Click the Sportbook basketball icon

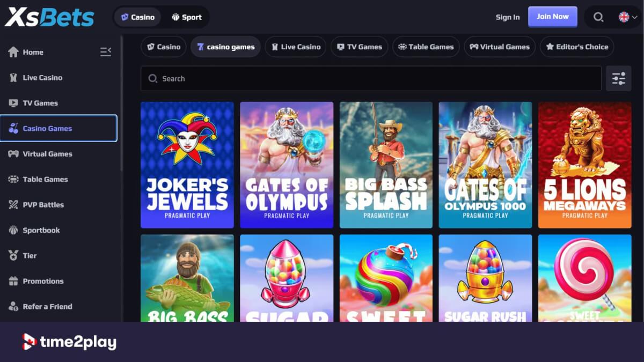[13, 230]
